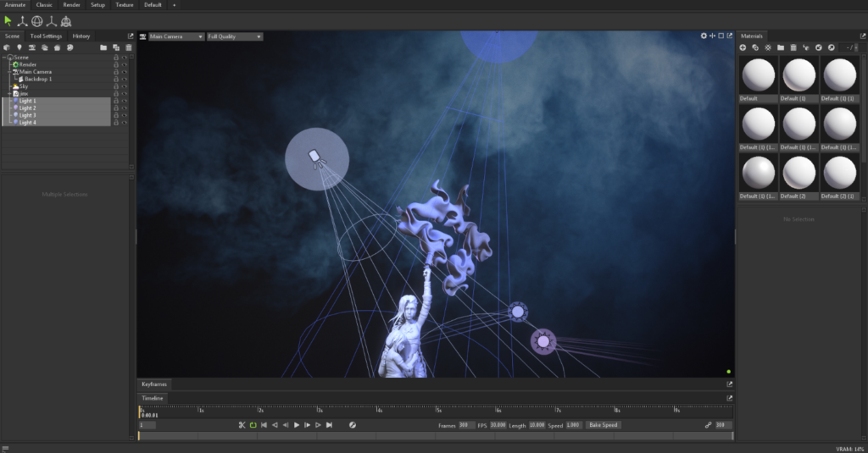Create new folder in Scene panel
This screenshot has width=868, height=453.
103,47
